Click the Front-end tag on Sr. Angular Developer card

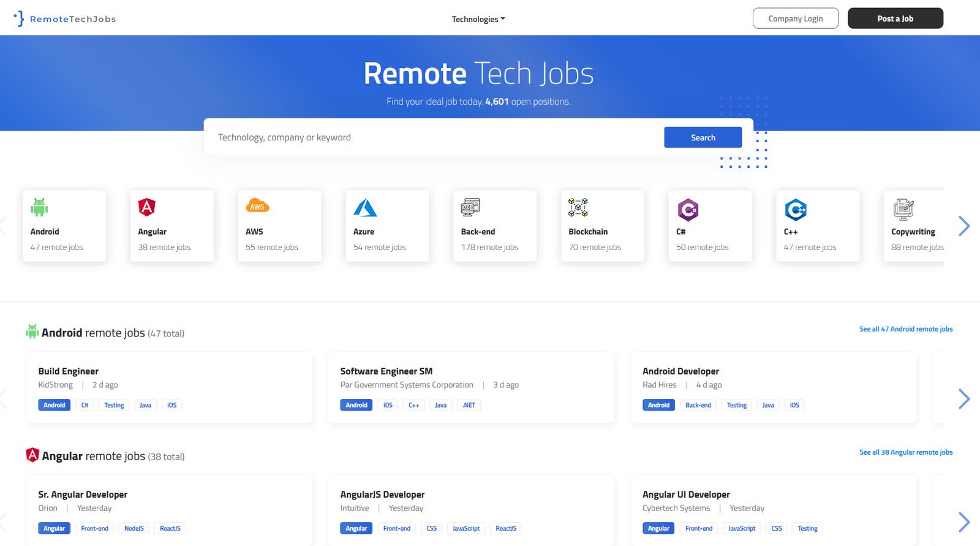94,528
